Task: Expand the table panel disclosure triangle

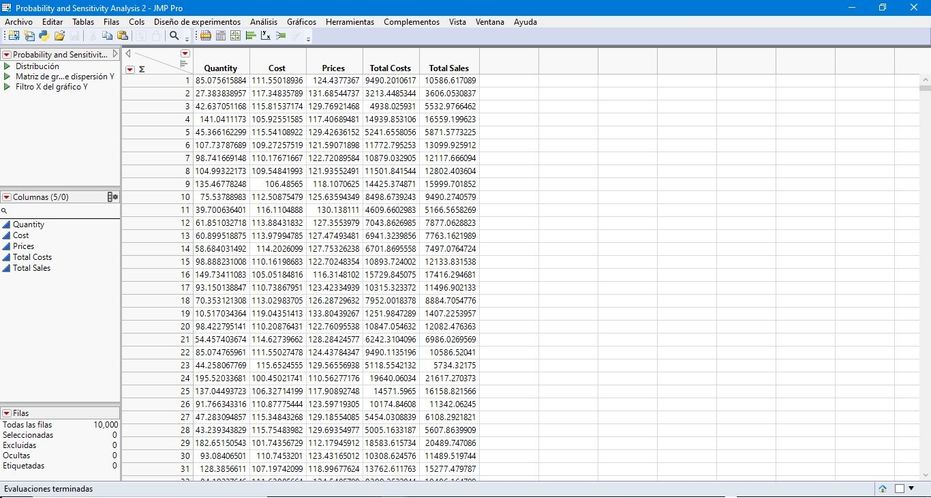Action: tap(115, 54)
